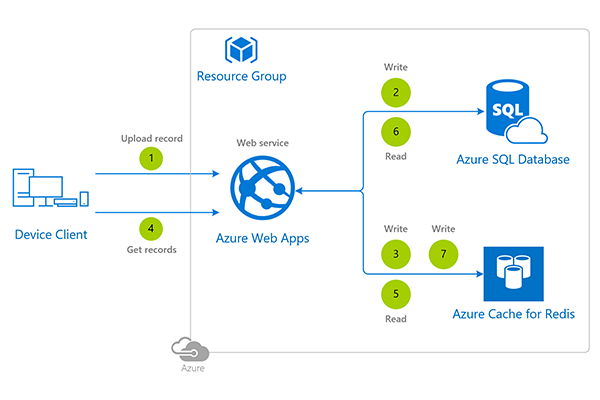This screenshot has height=400, width=600.
Task: Click the Azure Web Apps globe icon
Action: tap(262, 188)
